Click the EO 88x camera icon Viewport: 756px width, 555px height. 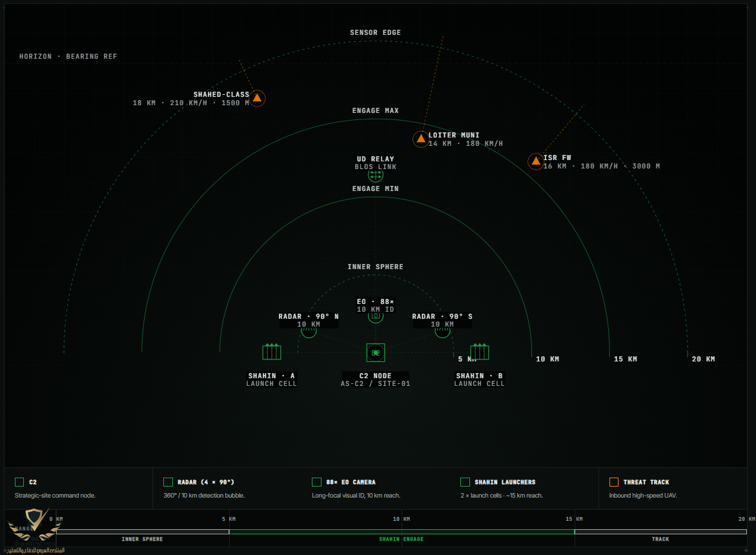click(x=376, y=317)
